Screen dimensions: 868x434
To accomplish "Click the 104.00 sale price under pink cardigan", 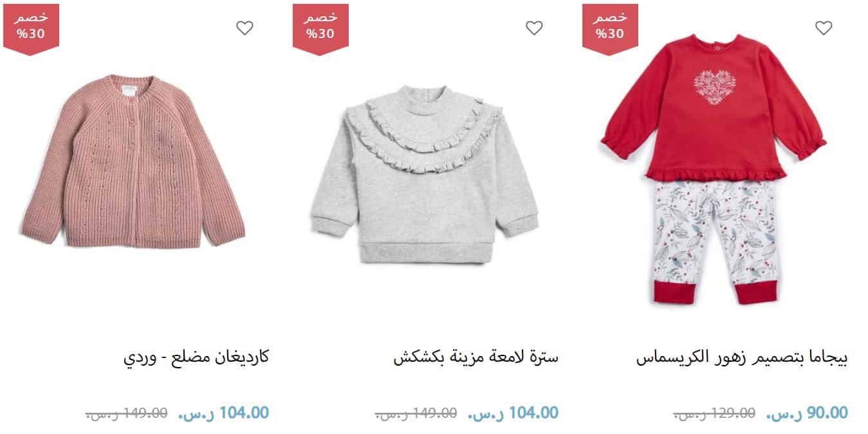I will tap(223, 413).
